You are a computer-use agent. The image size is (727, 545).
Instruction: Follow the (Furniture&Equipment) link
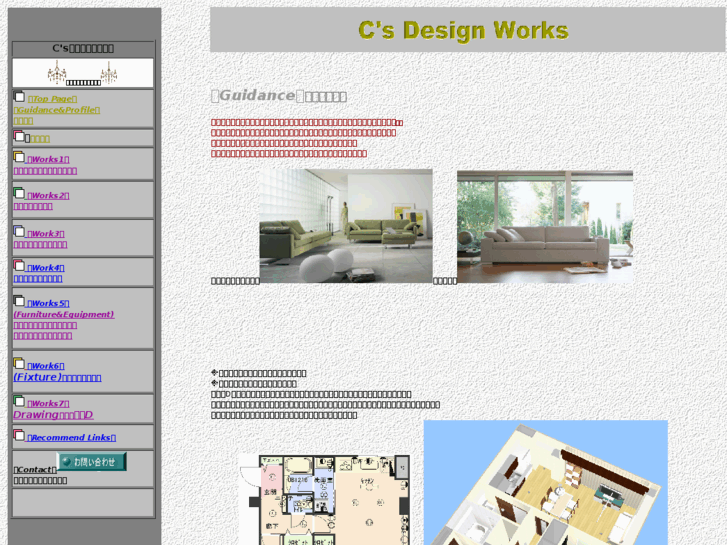pos(64,314)
